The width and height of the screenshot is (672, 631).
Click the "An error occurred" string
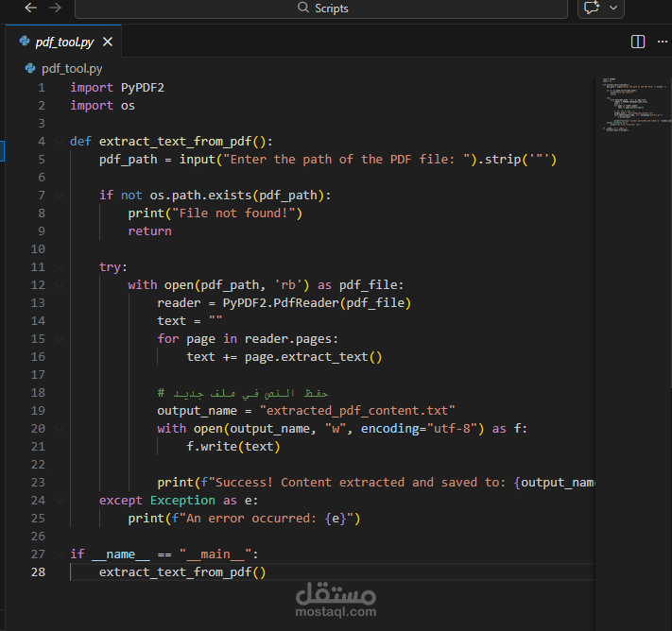pyautogui.click(x=266, y=519)
